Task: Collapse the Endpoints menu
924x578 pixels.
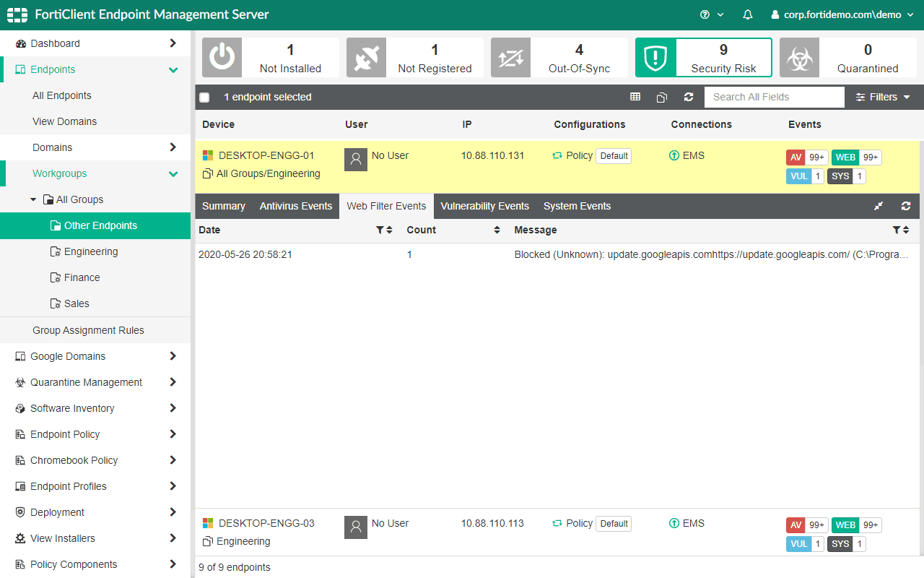Action: coord(173,69)
